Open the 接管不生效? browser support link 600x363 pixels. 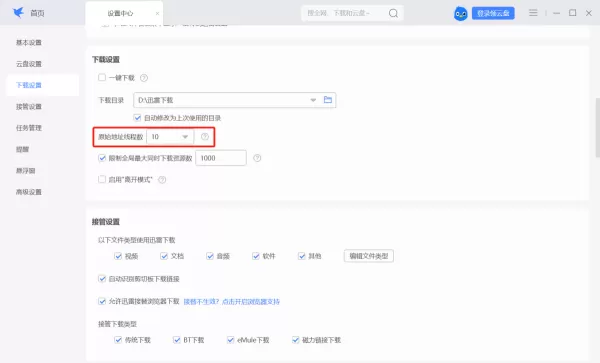(x=232, y=302)
